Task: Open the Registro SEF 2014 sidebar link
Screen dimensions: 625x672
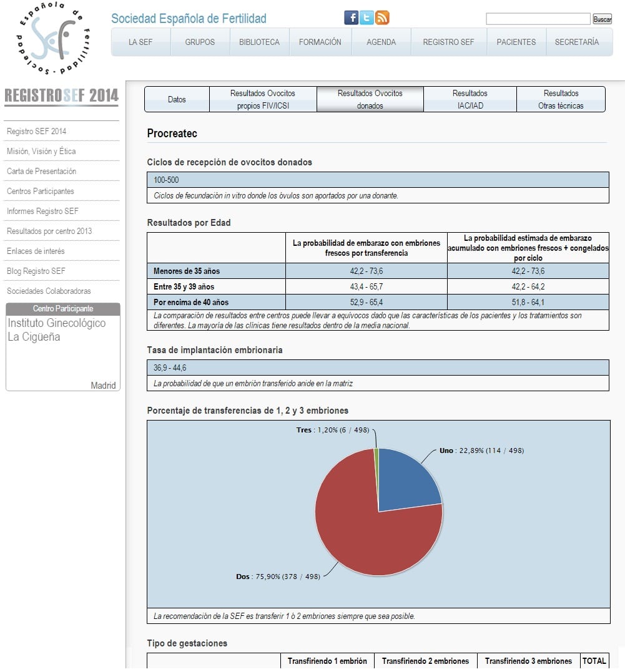Action: (x=36, y=131)
